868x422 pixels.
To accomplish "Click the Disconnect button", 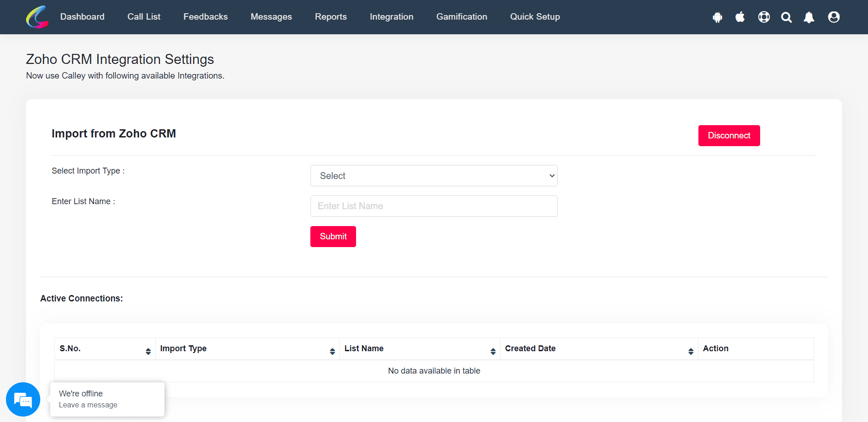I will point(729,136).
